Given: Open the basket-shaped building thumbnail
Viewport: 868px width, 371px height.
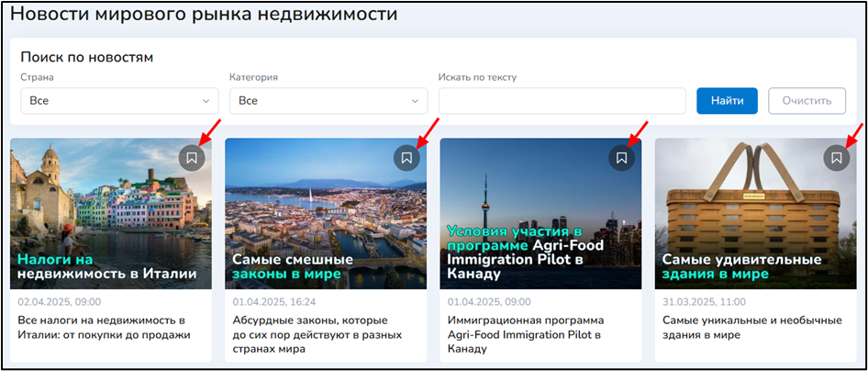Looking at the screenshot, I should [x=756, y=213].
